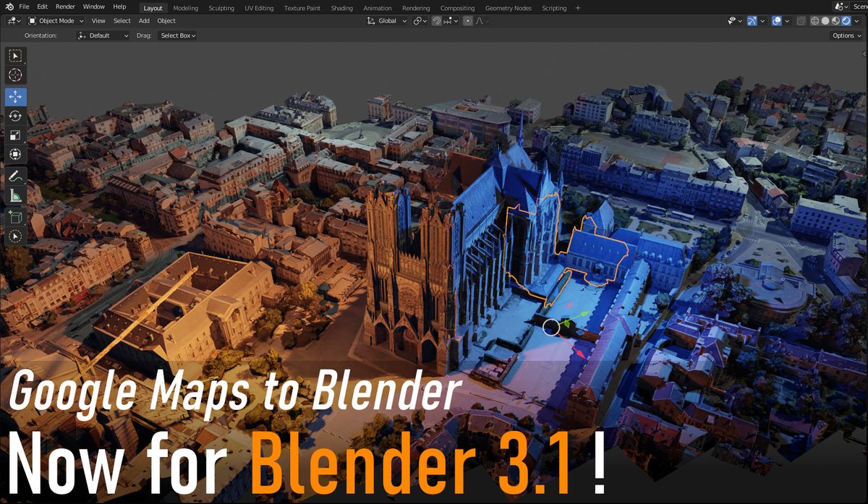This screenshot has width=868, height=504.
Task: Expand the Select Box drag dropdown
Action: (177, 35)
